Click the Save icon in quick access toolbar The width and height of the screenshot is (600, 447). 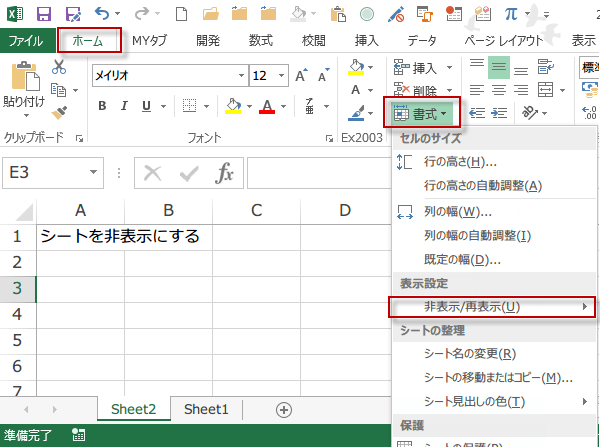coord(44,14)
